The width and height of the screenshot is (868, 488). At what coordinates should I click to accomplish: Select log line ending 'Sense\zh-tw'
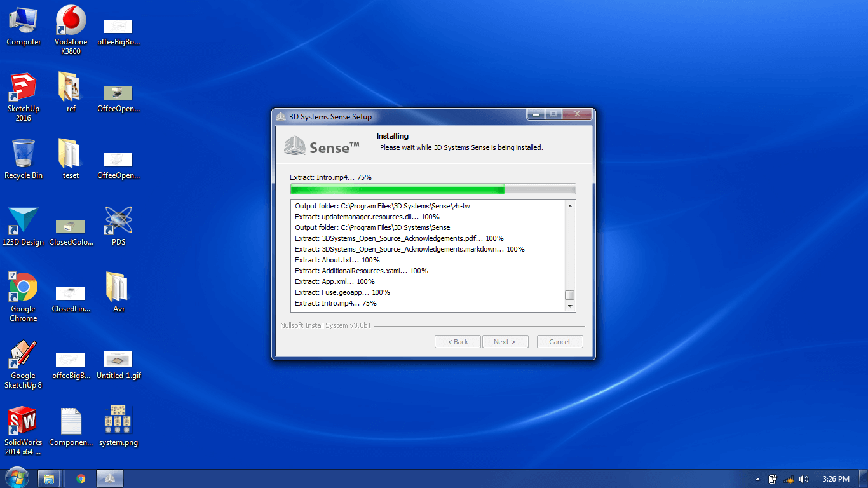(x=383, y=206)
